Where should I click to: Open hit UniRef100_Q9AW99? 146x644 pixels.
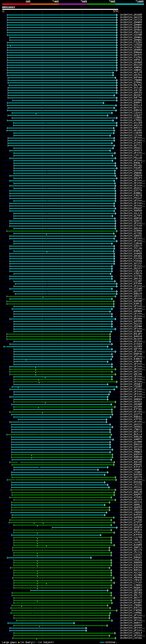point(131,22)
